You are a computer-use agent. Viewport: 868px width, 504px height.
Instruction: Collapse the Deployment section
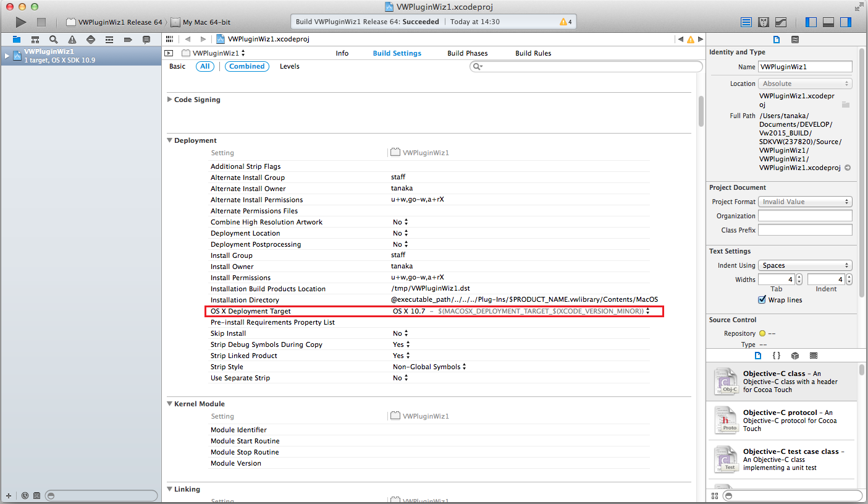tap(170, 140)
